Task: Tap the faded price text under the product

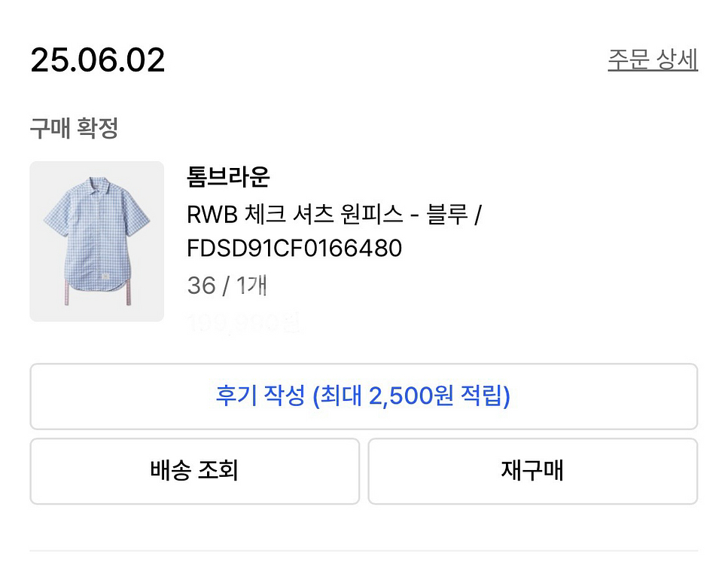Action: pos(241,322)
